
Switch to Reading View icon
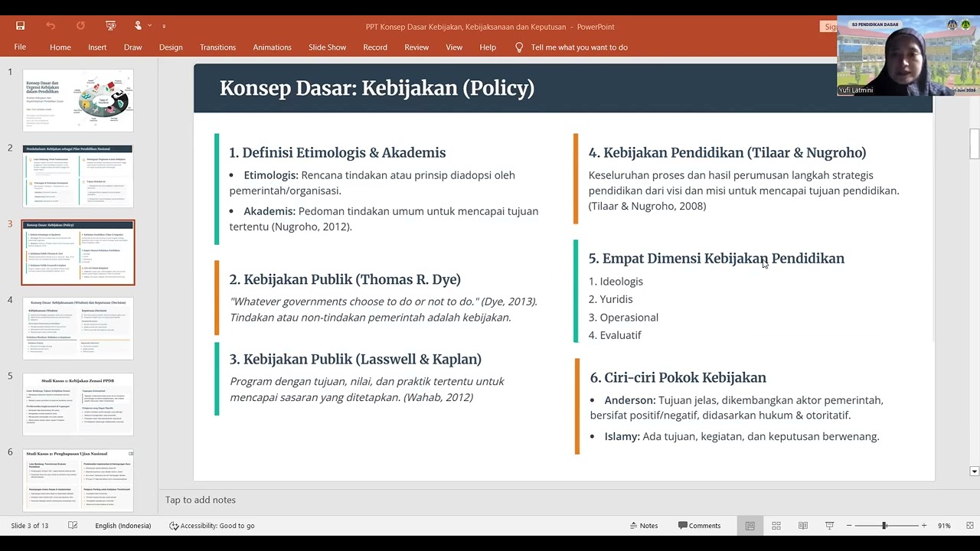pyautogui.click(x=803, y=526)
